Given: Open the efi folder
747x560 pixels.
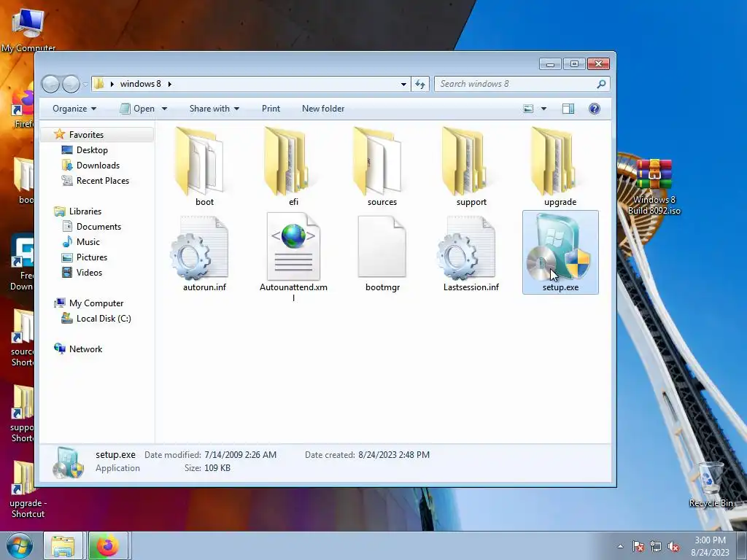Looking at the screenshot, I should tap(293, 166).
